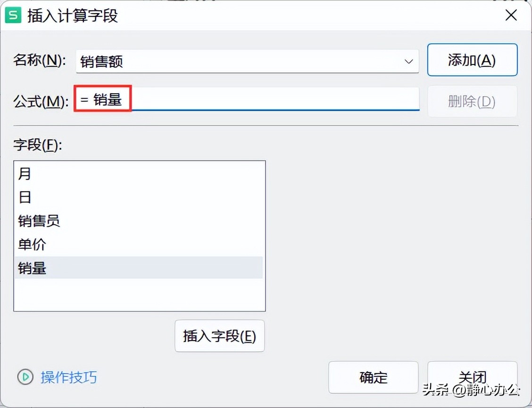The height and width of the screenshot is (408, 532).
Task: Click the 公式(M) label
Action: [41, 101]
